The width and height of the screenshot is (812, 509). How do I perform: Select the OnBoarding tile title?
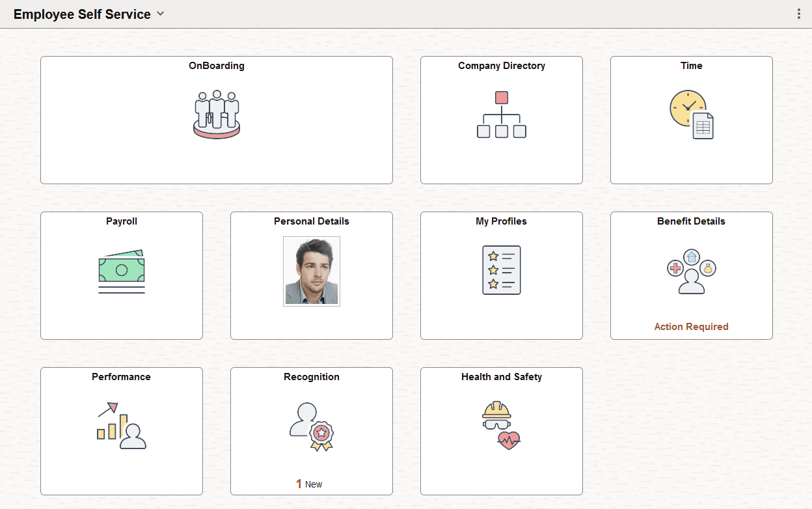pyautogui.click(x=216, y=65)
